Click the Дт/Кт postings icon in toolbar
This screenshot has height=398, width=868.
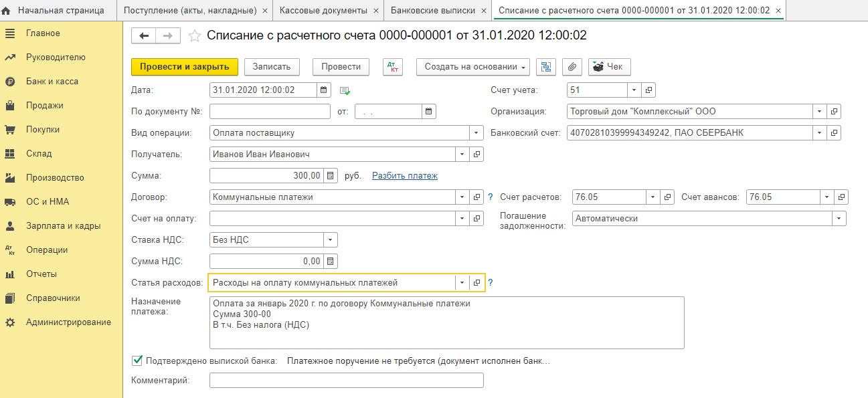pos(392,67)
